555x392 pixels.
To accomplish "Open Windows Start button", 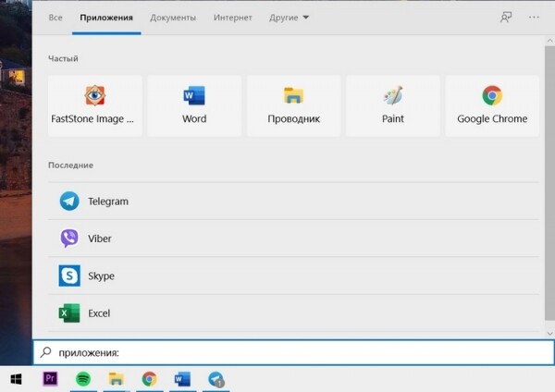I will 16,379.
